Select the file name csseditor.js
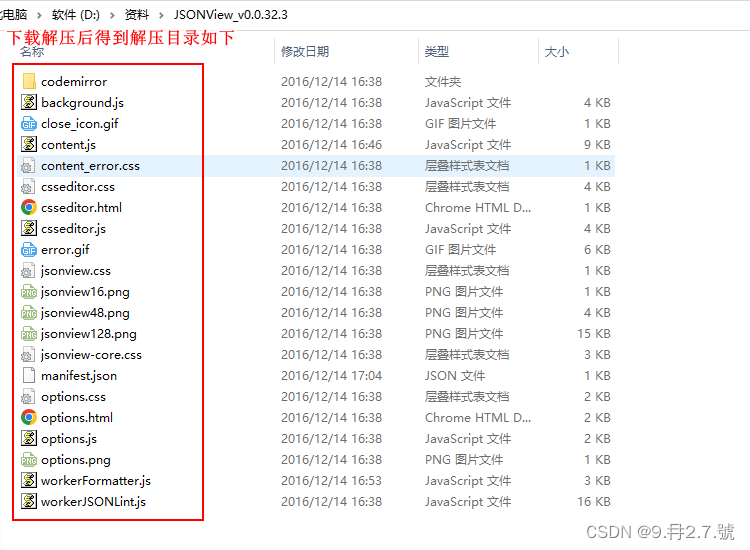The width and height of the screenshot is (750, 550). click(73, 229)
